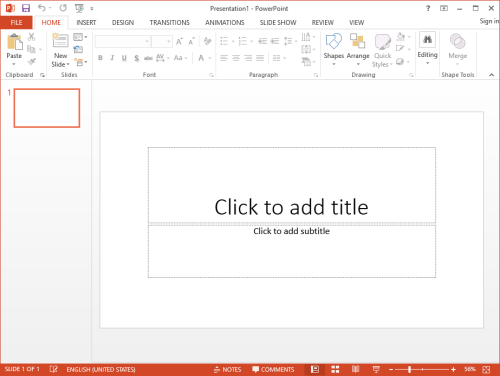Select the Format Painter brush
Viewport: 500px width, 376px height.
(32, 61)
